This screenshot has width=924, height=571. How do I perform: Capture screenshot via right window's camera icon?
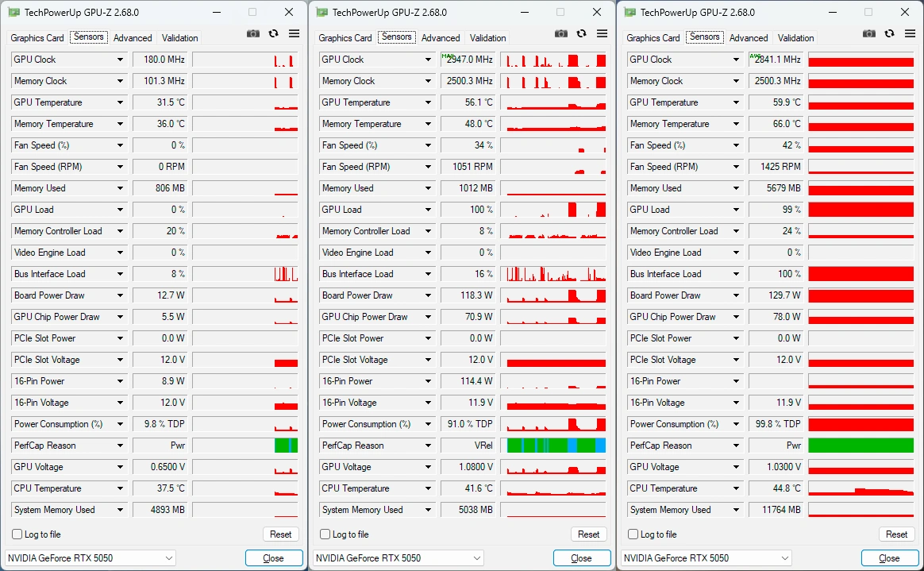click(x=869, y=34)
